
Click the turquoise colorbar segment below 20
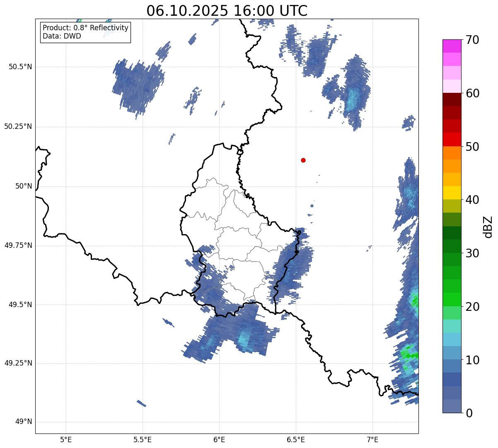click(x=452, y=326)
